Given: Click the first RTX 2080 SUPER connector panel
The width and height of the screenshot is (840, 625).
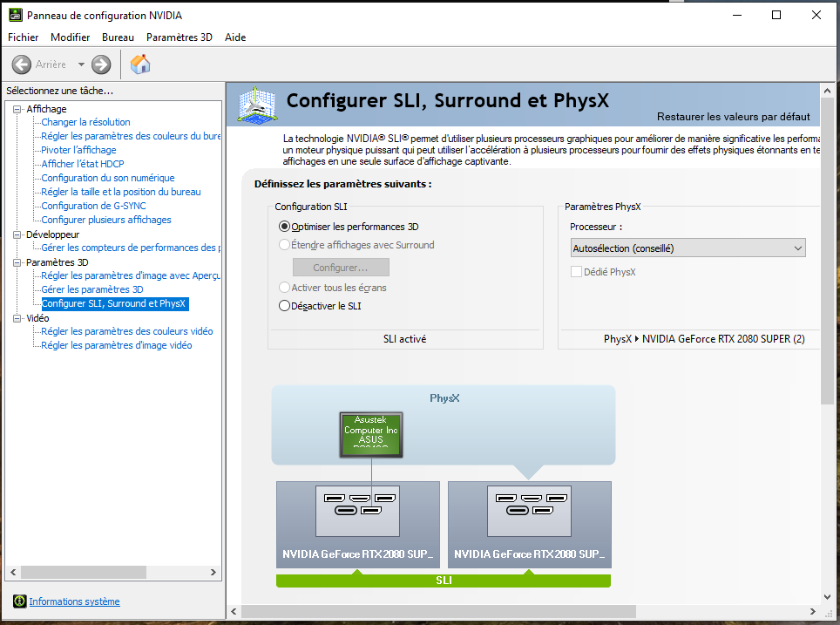Looking at the screenshot, I should (357, 510).
